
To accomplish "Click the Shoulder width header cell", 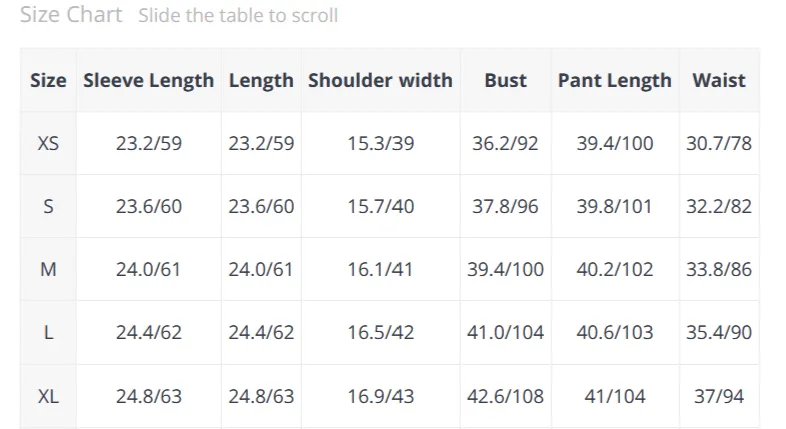I will (x=380, y=80).
